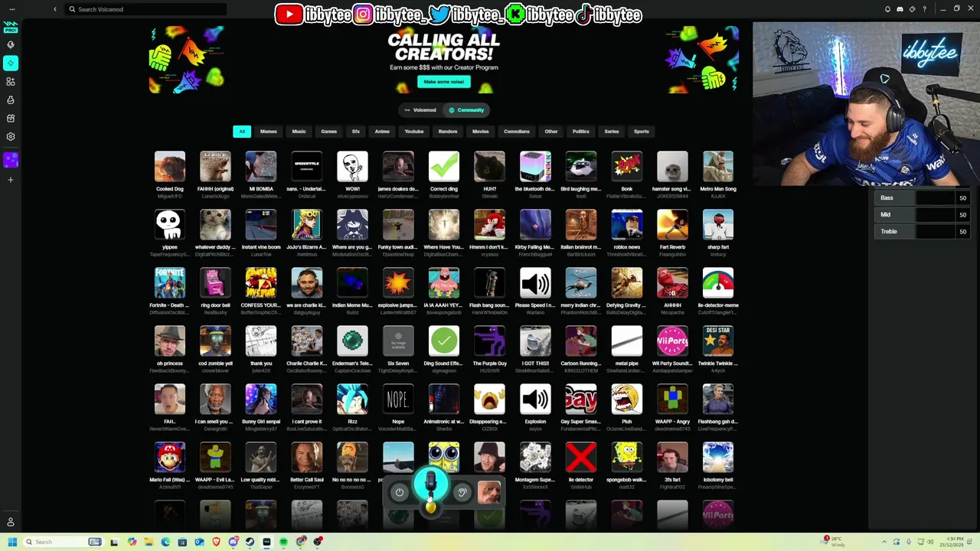Viewport: 980px width, 551px height.
Task: Open Spotify from the taskbar
Action: tap(283, 542)
